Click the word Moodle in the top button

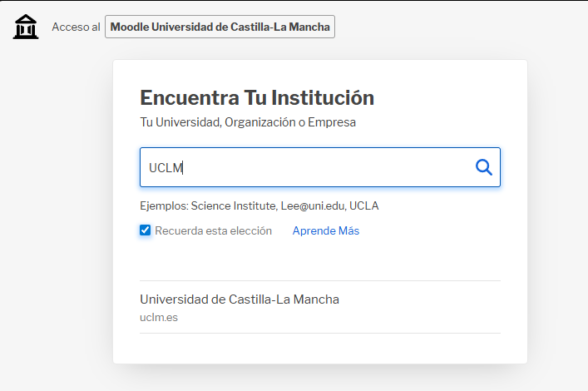pos(130,27)
